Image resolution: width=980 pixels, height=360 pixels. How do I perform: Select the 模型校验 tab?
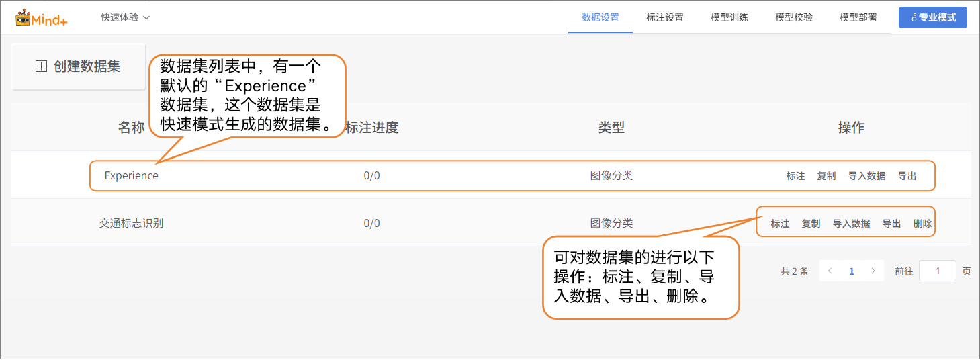point(793,17)
